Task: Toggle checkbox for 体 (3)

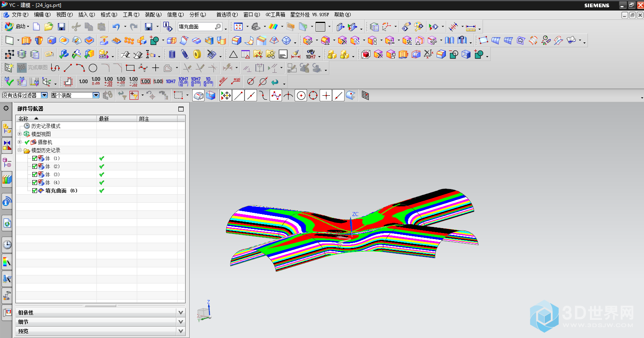Action: pos(35,174)
